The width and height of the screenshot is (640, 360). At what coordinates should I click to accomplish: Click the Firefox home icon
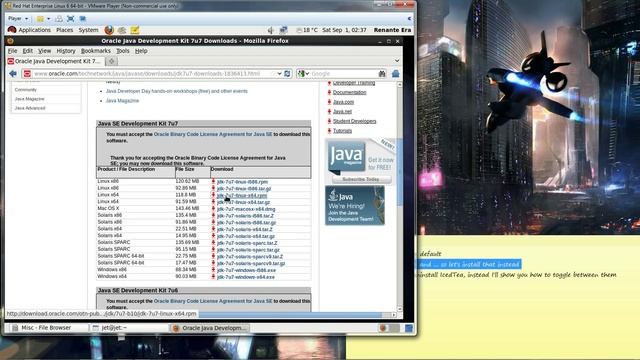tap(396, 73)
